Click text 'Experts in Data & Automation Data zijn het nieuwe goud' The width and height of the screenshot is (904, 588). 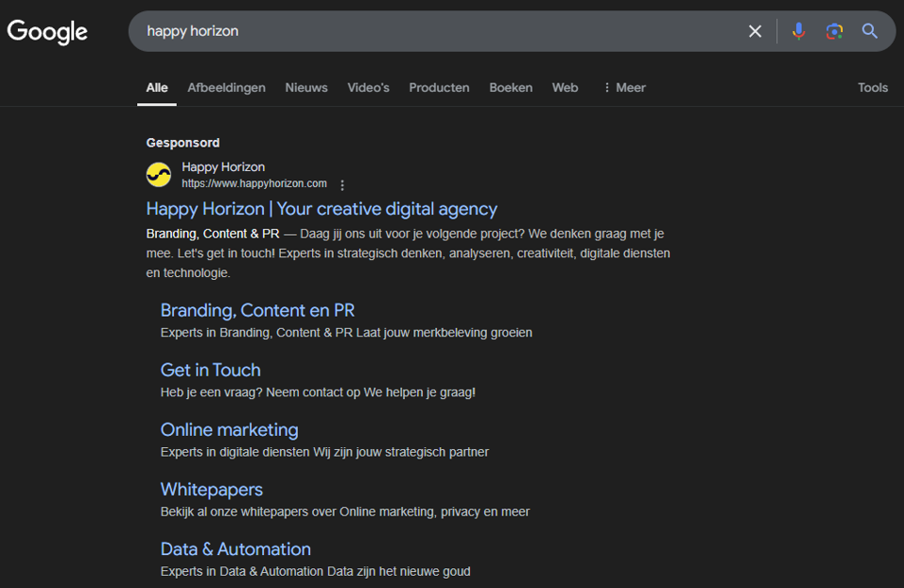click(x=316, y=571)
